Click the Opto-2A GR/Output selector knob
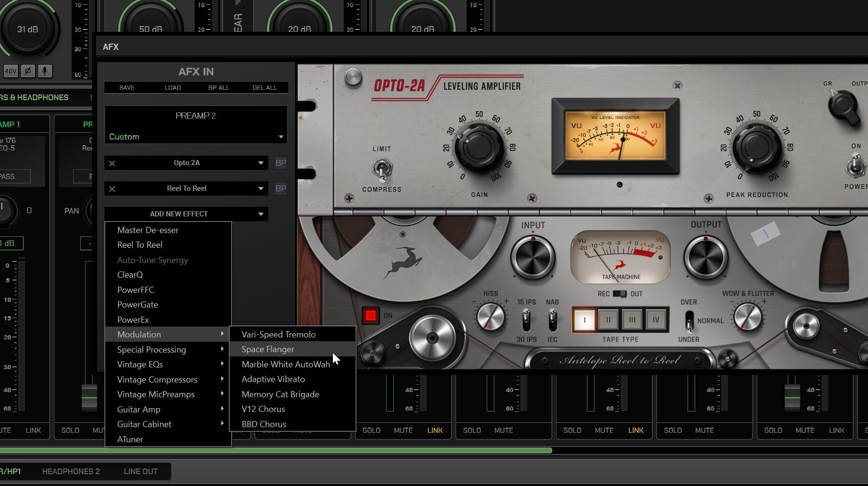Viewport: 868px width, 486px height. point(844,106)
